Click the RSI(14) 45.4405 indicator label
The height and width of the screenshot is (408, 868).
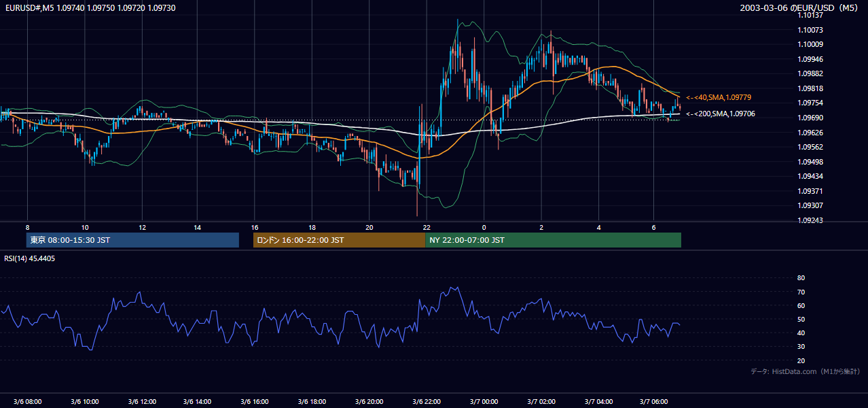30,258
